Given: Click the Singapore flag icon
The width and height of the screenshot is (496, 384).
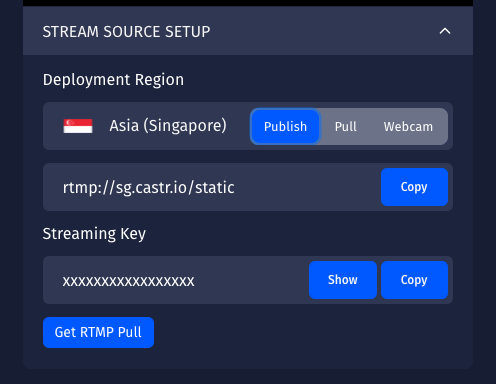Looking at the screenshot, I should (x=78, y=126).
